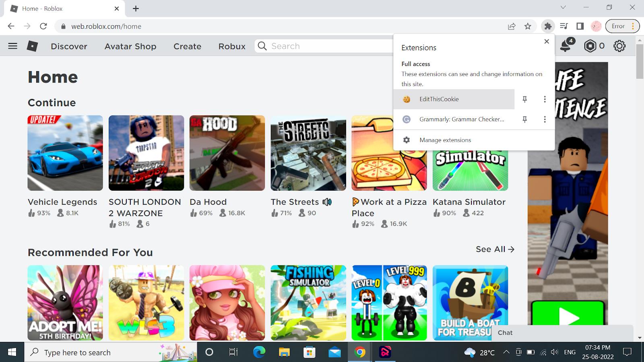This screenshot has height=362, width=644.
Task: Bookmark the page using the star icon
Action: 527,26
